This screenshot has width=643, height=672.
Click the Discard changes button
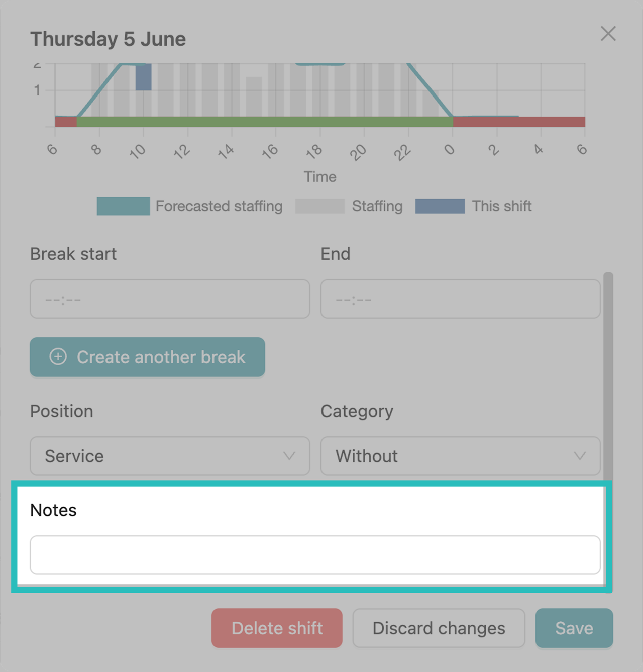pos(439,628)
